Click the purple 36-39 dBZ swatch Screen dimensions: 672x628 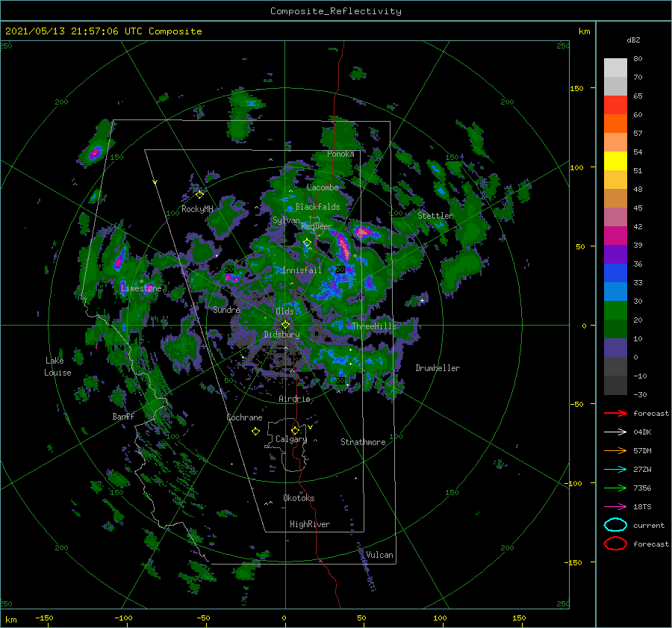click(x=615, y=254)
